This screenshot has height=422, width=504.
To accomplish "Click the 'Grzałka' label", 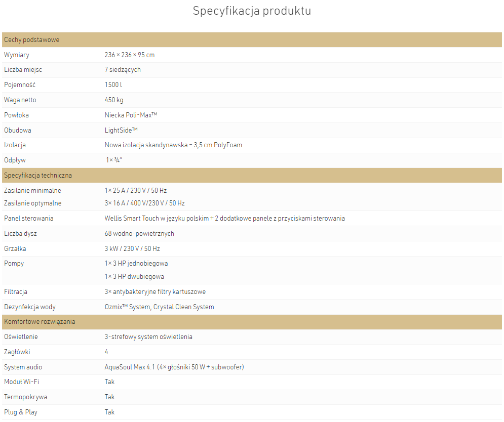I will [x=15, y=248].
